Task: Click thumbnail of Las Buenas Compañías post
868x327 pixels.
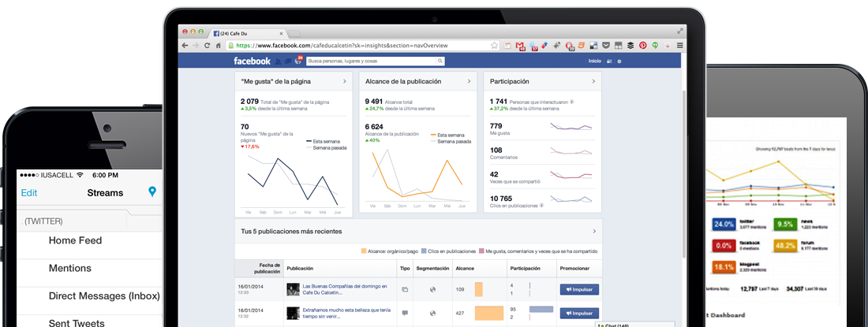Action: (294, 289)
